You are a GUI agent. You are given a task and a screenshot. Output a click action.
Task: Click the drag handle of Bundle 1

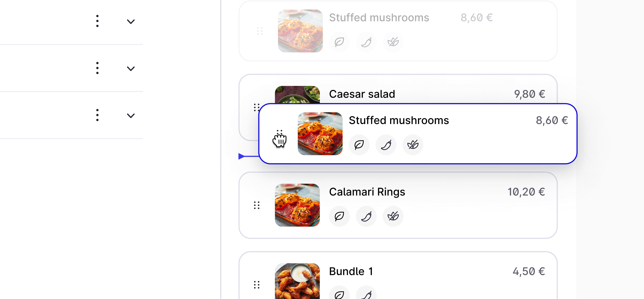[257, 285]
